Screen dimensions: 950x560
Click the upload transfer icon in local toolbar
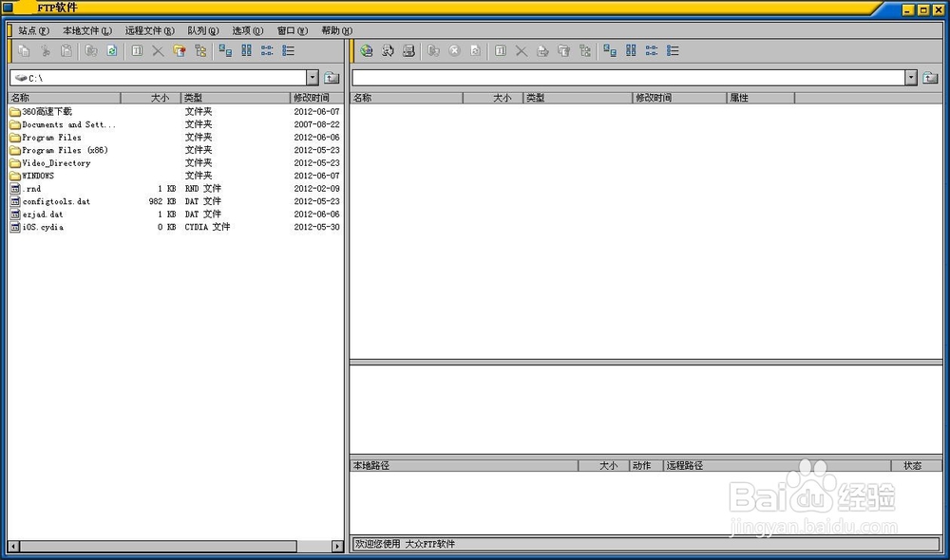pyautogui.click(x=91, y=51)
